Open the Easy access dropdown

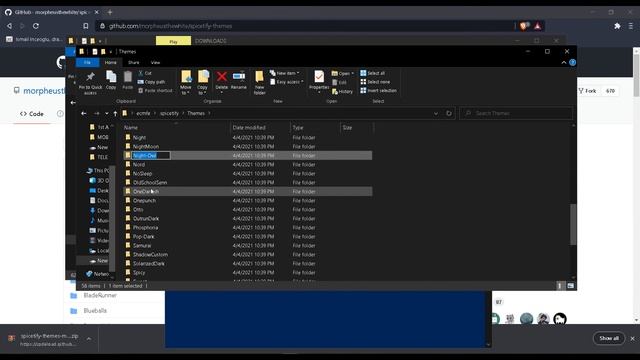tap(287, 82)
